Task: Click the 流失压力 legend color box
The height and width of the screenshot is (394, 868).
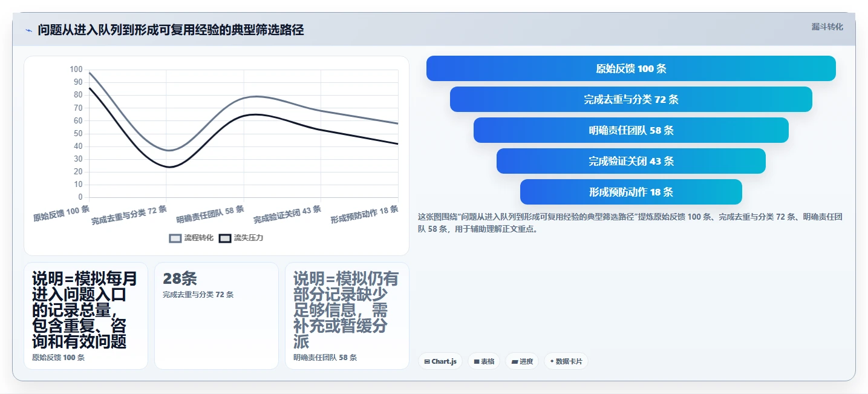Action: [x=225, y=238]
